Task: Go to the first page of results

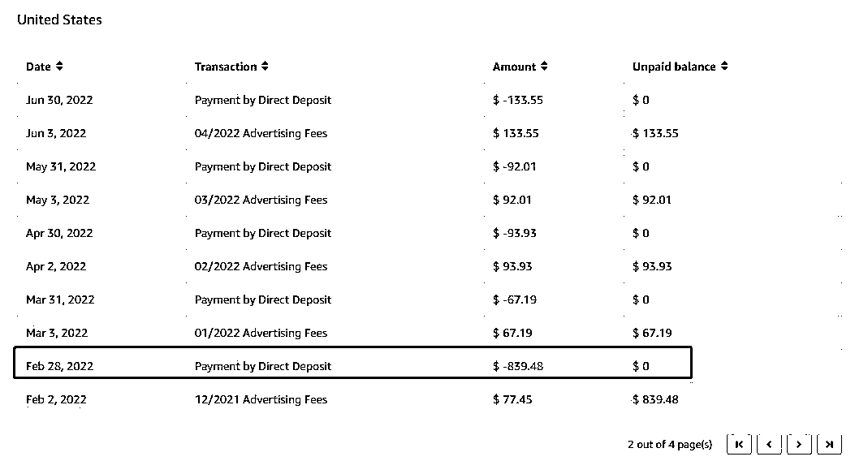Action: point(739,444)
